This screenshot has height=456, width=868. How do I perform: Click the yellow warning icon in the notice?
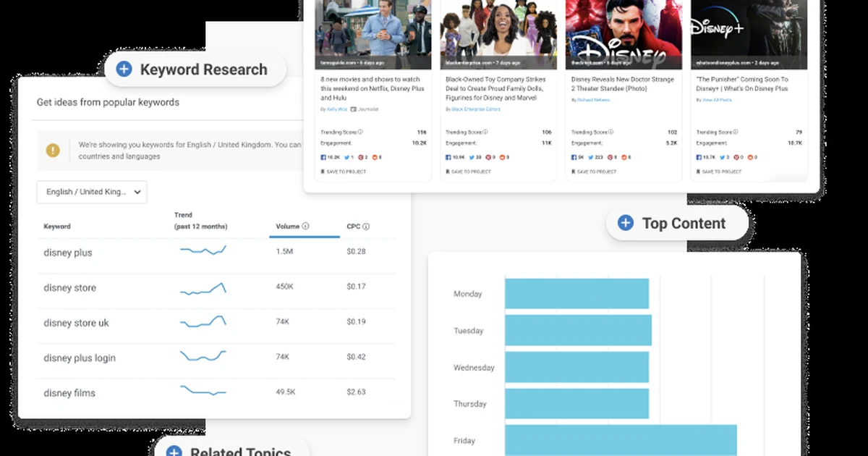(53, 150)
